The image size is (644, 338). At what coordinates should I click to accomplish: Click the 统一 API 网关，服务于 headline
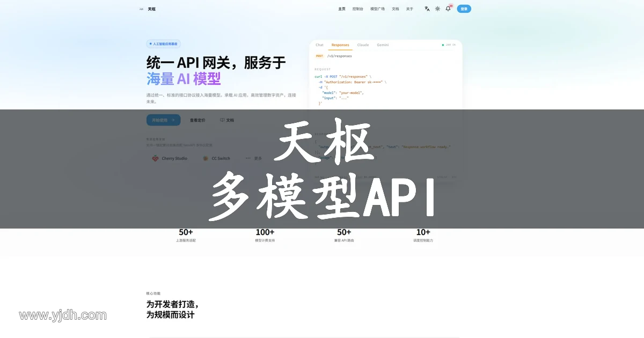tap(216, 63)
